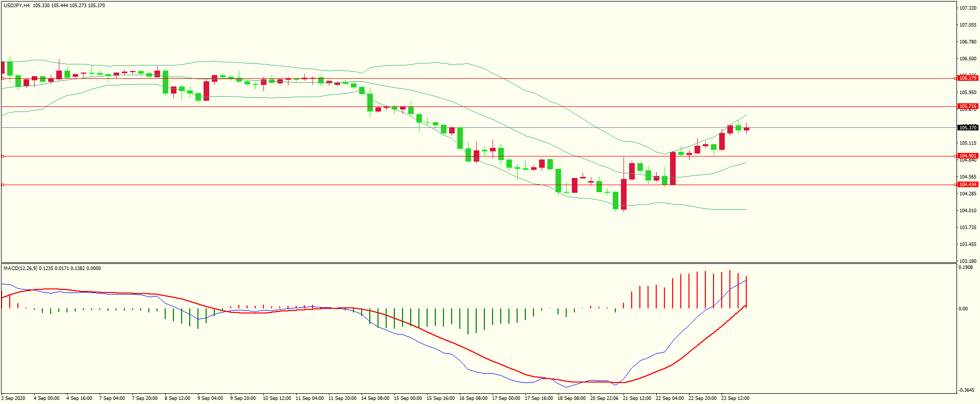Viewport: 980px width, 404px height.
Task: Click the black current price tag 105.370
Action: point(968,128)
